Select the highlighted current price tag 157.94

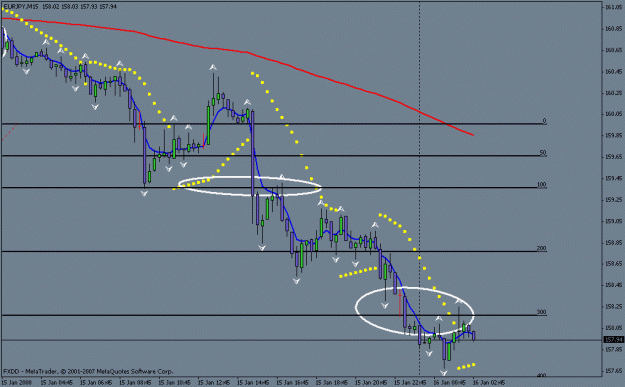(613, 340)
